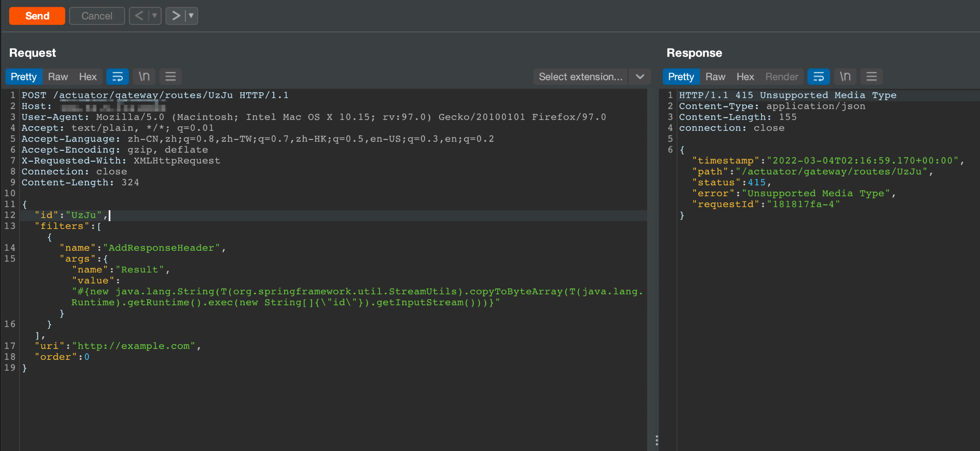This screenshot has height=451, width=980.
Task: Click the Accept-Encoding: gzip, deflate line
Action: click(115, 150)
